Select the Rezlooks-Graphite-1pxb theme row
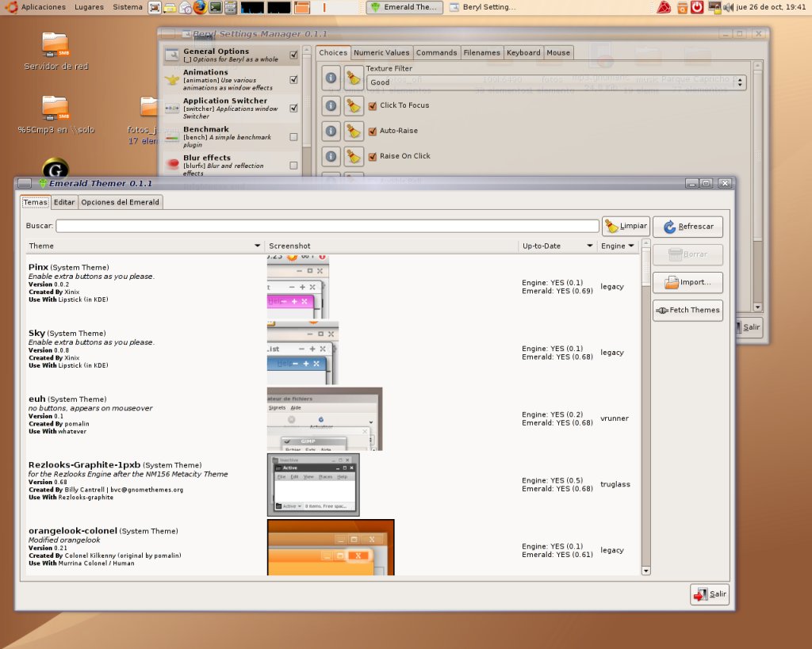The height and width of the screenshot is (649, 812). click(332, 485)
